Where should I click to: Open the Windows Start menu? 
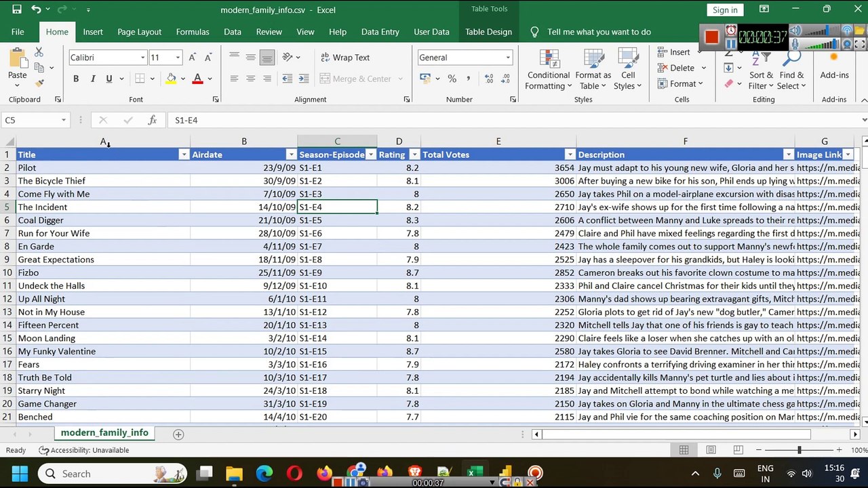[x=20, y=473]
